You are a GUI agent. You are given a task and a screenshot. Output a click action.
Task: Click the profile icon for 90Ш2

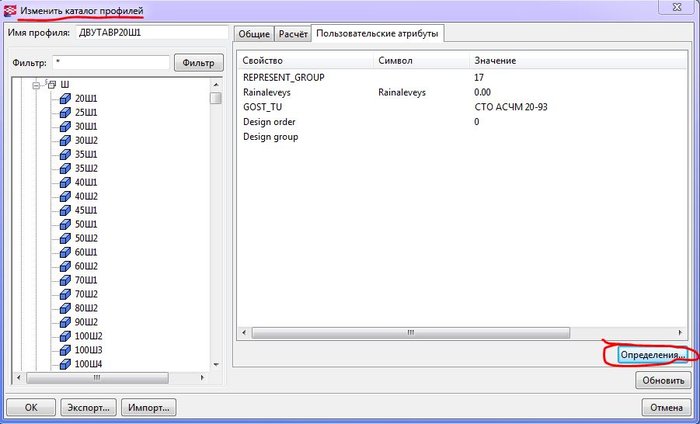pos(65,322)
